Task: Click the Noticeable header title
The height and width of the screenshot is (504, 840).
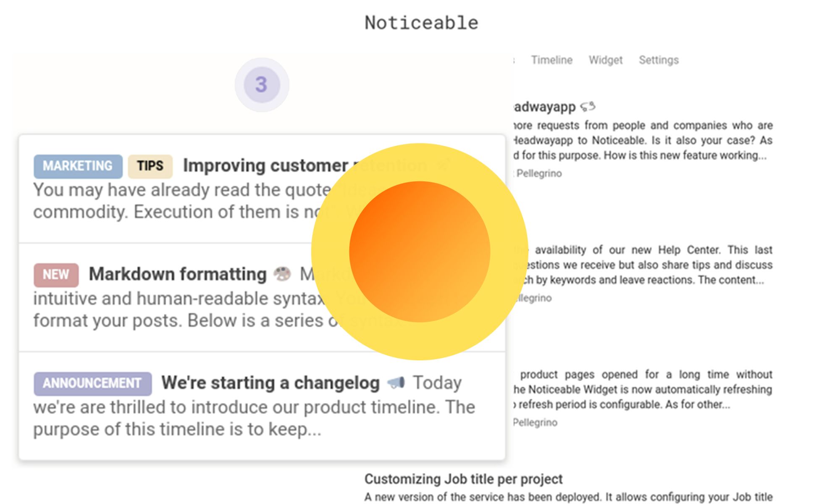Action: point(421,23)
